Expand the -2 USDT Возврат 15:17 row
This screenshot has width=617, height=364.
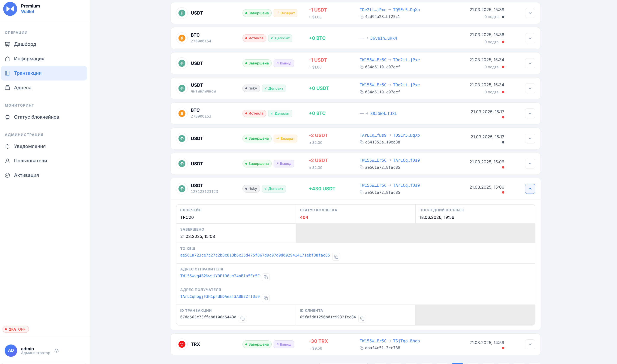click(x=530, y=139)
